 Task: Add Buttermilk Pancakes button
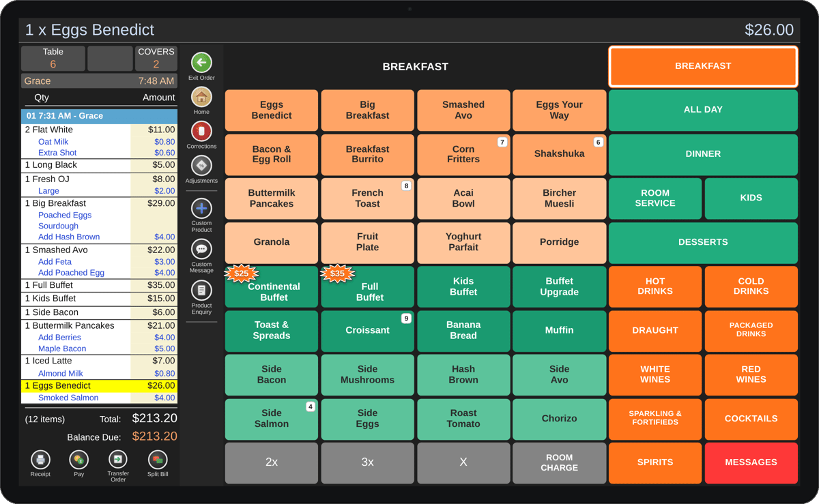tap(272, 198)
